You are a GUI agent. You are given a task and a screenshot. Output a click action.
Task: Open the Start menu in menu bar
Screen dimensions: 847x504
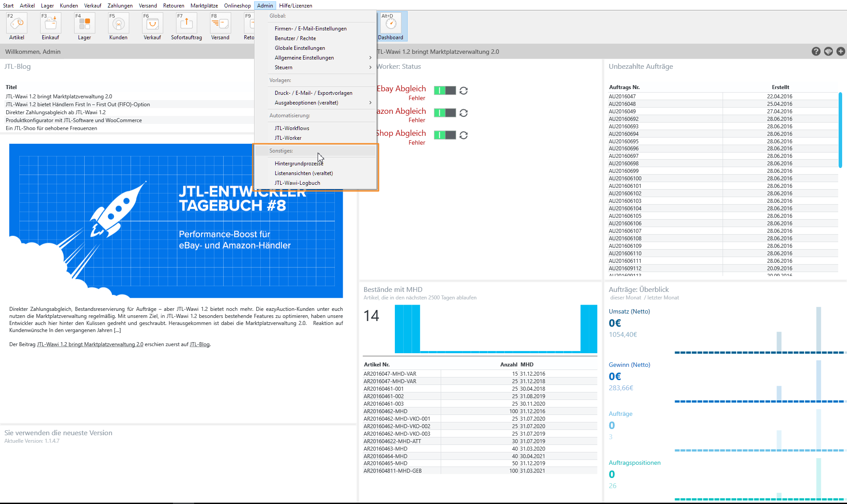(8, 6)
